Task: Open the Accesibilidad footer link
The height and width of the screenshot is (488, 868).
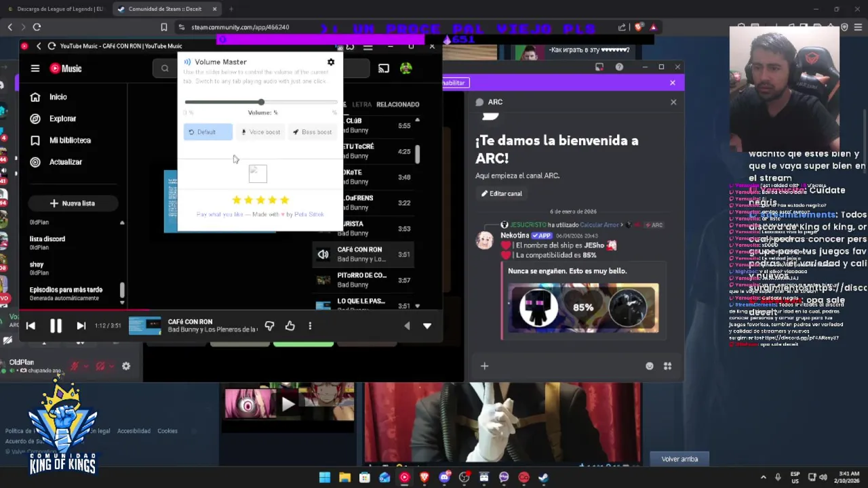Action: coord(134,431)
